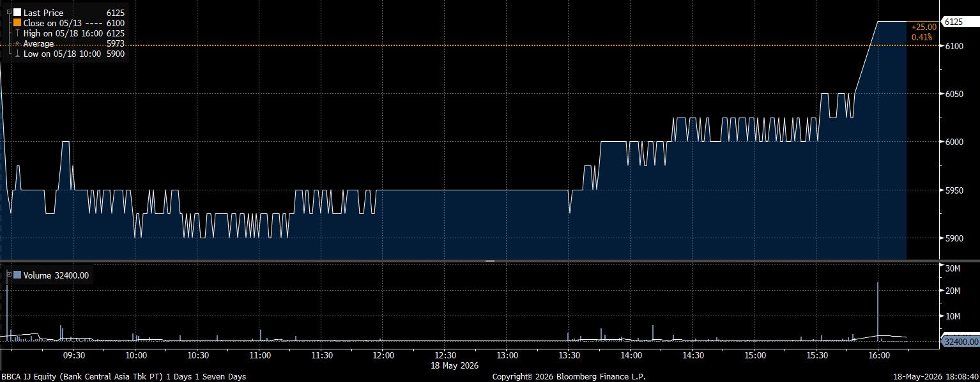Click the 18 May 2026 date label
This screenshot has height=382, width=980.
pyautogui.click(x=454, y=365)
